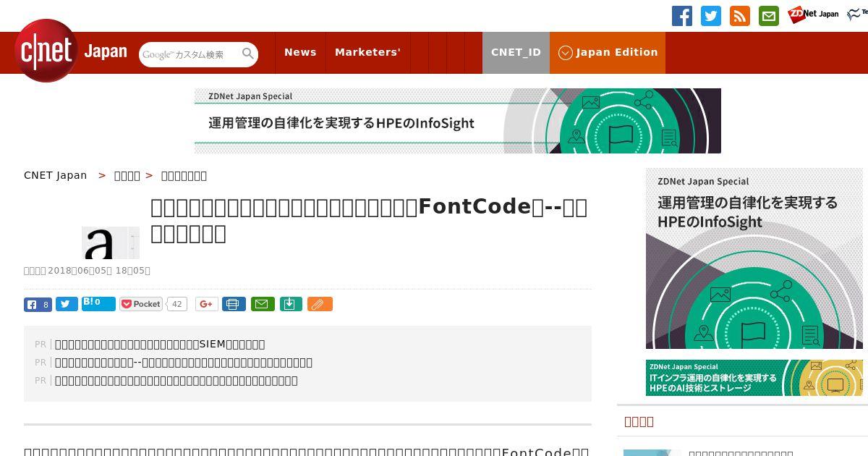Open the third PR link in the grey box

point(176,381)
